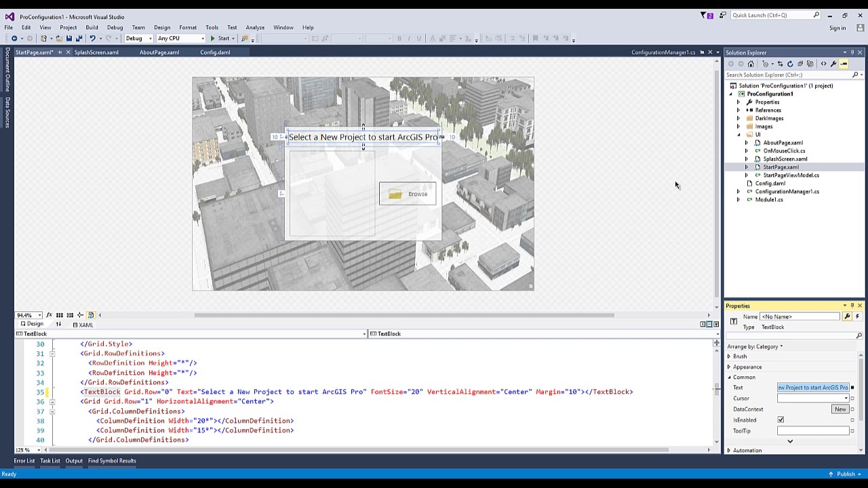Select vertical split view in designer
This screenshot has width=868, height=488.
[703, 324]
